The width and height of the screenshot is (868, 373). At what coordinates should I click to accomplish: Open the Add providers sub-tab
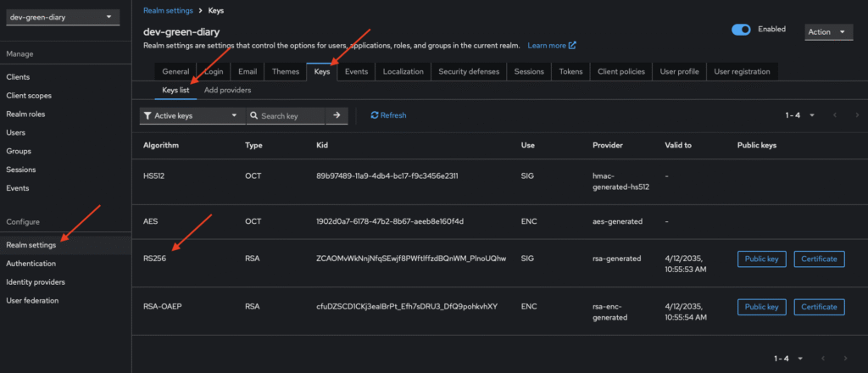pyautogui.click(x=227, y=90)
